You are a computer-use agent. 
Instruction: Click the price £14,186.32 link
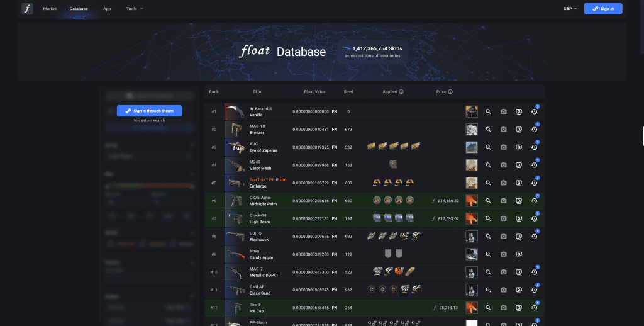pyautogui.click(x=448, y=201)
